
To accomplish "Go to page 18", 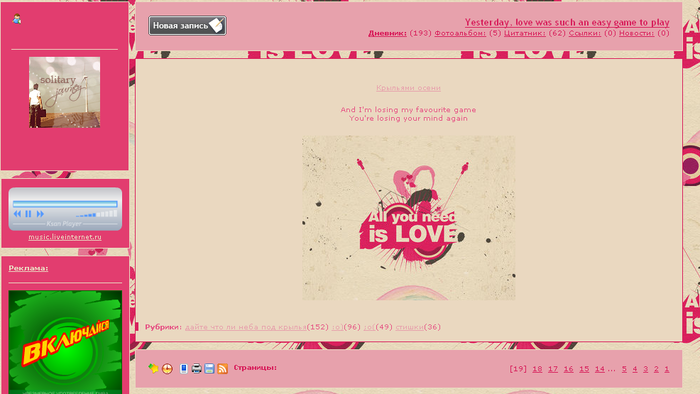I will [x=537, y=369].
